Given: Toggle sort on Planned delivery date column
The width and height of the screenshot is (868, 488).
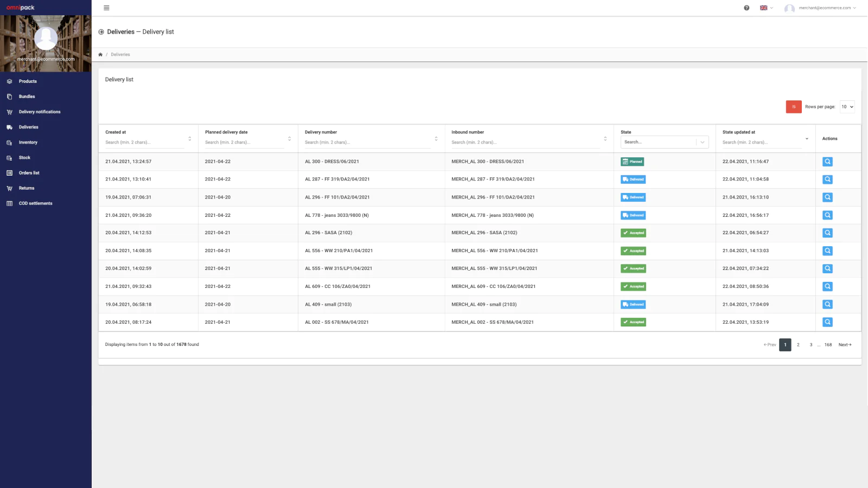Looking at the screenshot, I should [289, 139].
